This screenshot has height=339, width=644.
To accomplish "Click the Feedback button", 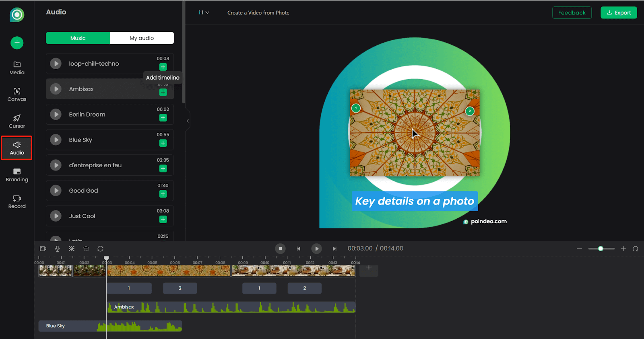I will tap(572, 12).
